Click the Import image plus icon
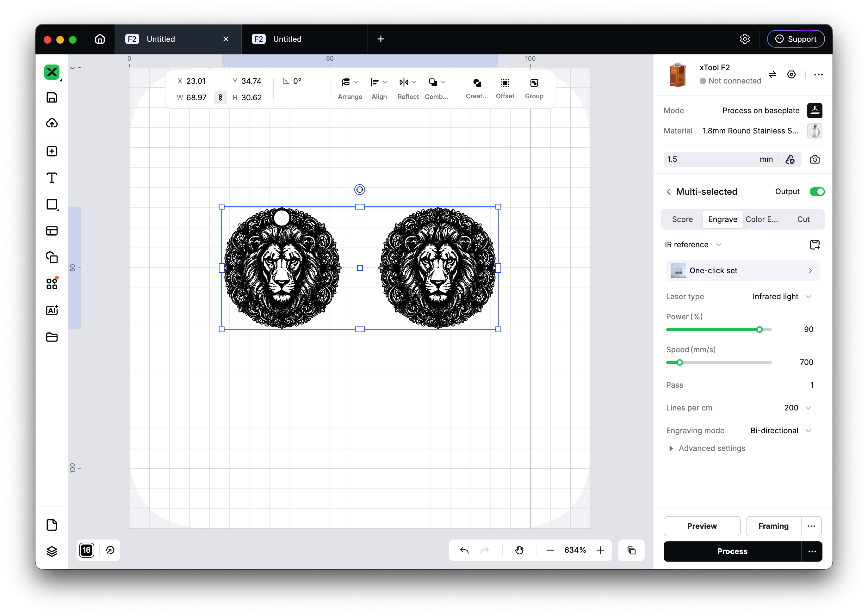 [x=52, y=151]
